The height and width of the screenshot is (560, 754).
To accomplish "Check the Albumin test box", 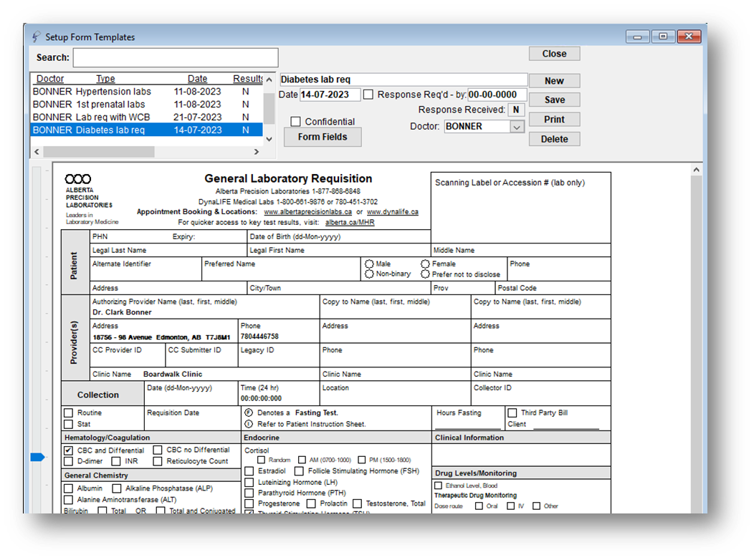I will tap(68, 488).
